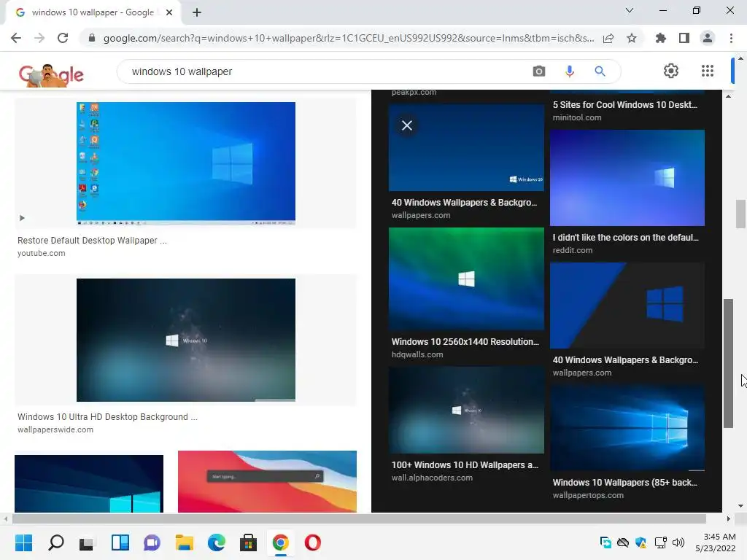747x560 pixels.
Task: Open Restore Default Desktop Wallpaper thumbnail
Action: [186, 163]
